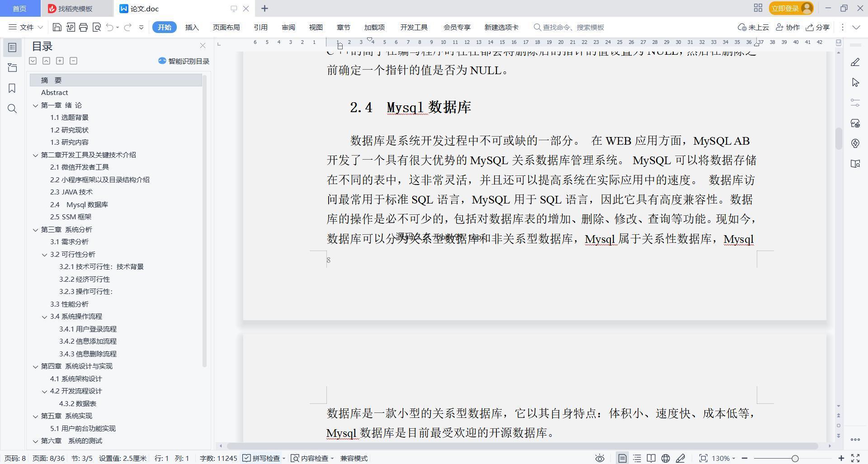Click the zoom slider handle
Screen dimensions: 868x464
[795, 458]
